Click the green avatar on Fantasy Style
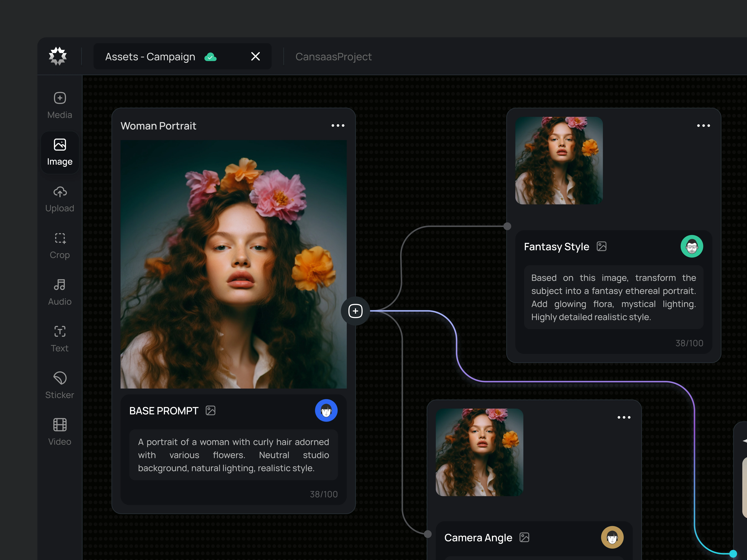 (692, 246)
